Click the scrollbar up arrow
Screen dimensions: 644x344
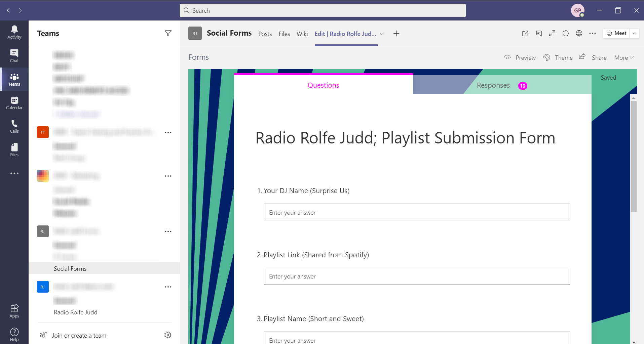click(x=634, y=98)
